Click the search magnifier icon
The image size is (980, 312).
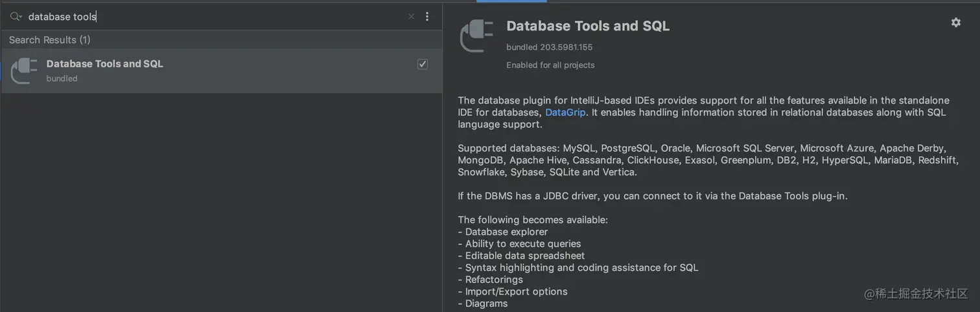click(x=16, y=17)
